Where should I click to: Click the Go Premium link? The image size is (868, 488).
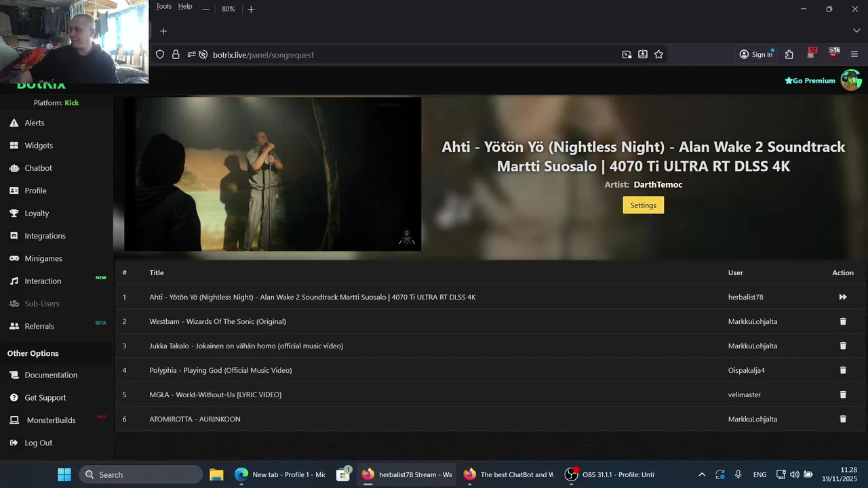click(810, 81)
